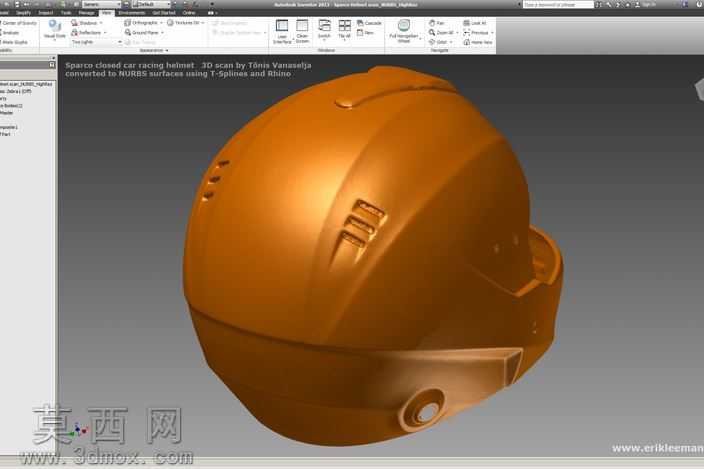The width and height of the screenshot is (704, 469).
Task: Open the Default appearance dropdown in title bar
Action: coord(151,4)
